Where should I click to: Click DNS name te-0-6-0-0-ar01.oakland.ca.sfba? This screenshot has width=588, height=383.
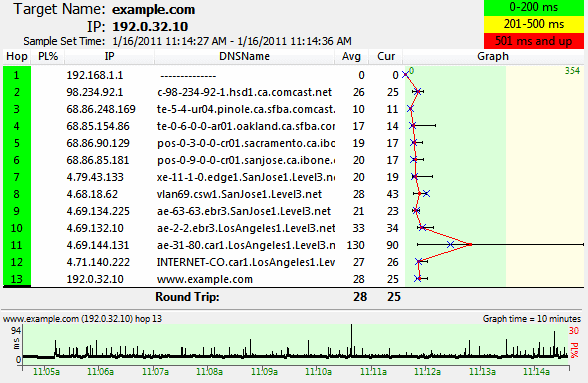click(x=246, y=126)
